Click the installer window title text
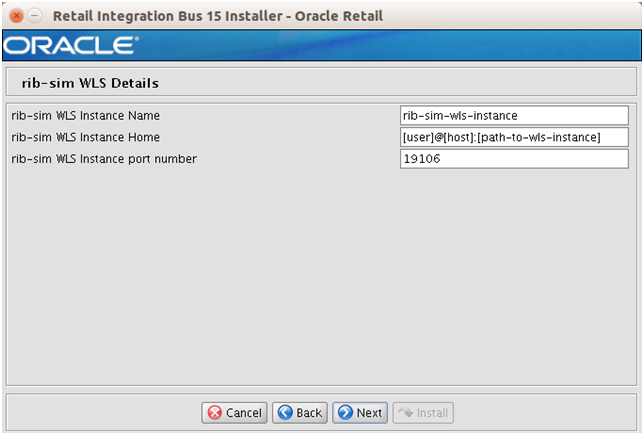The height and width of the screenshot is (435, 644). (x=218, y=16)
